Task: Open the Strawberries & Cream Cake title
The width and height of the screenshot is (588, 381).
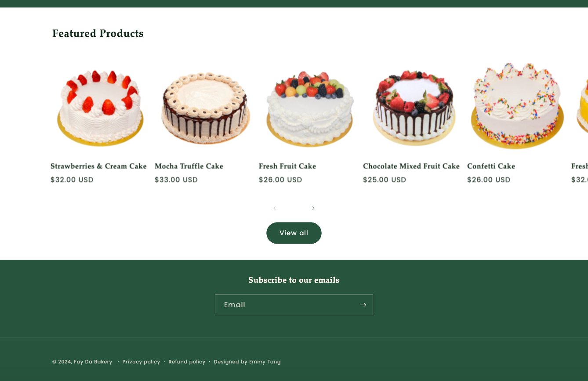Action: (x=98, y=166)
